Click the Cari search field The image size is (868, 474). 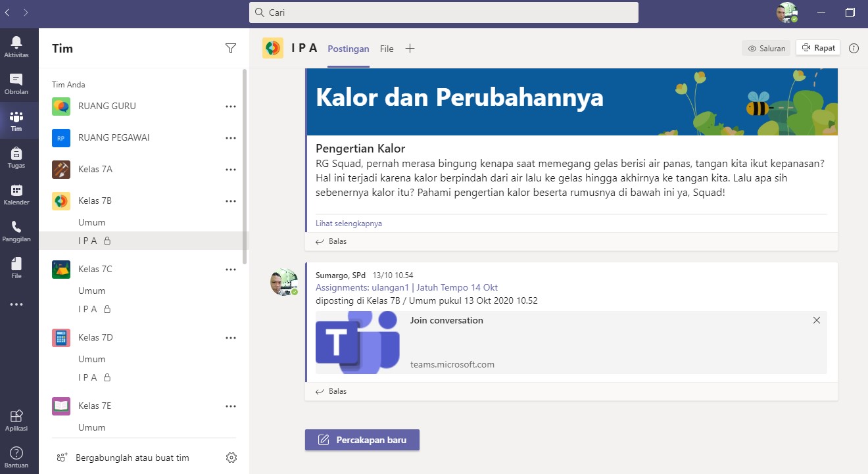pyautogui.click(x=444, y=12)
